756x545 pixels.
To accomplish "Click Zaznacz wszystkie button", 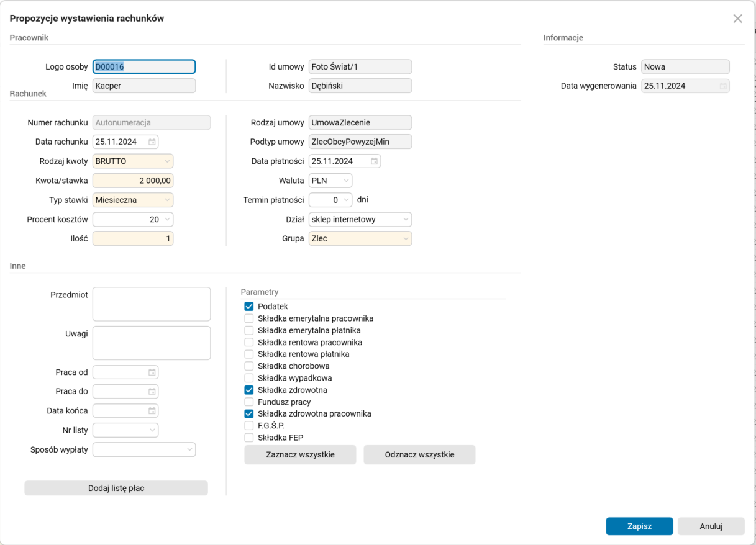I will pyautogui.click(x=300, y=455).
